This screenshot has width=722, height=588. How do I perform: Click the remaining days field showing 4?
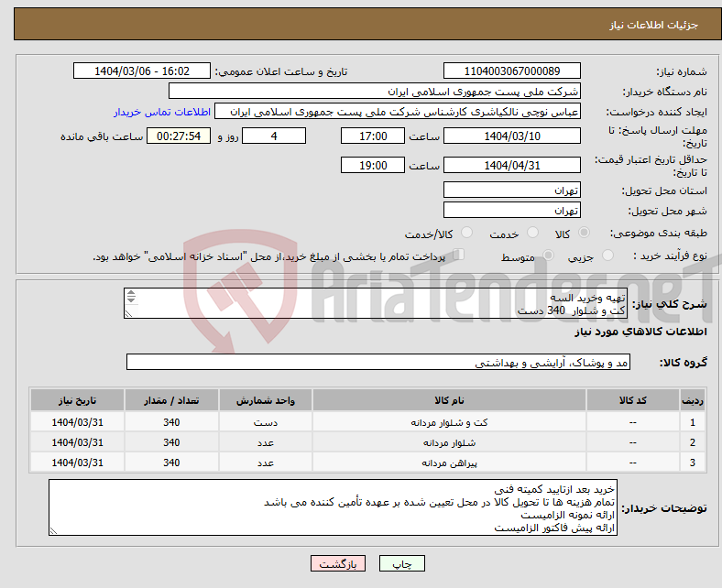click(x=274, y=136)
